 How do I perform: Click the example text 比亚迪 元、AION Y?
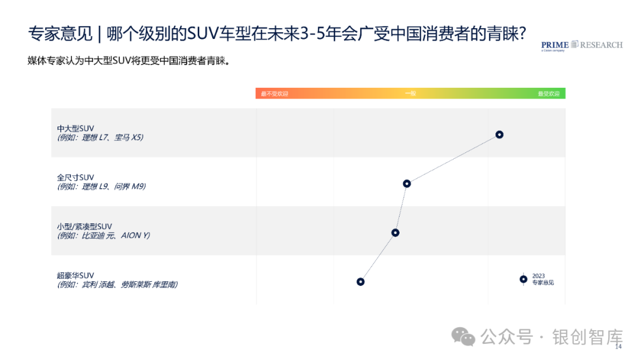click(116, 236)
